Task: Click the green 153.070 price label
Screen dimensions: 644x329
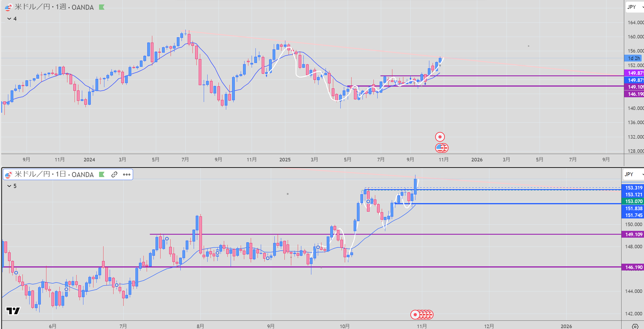Action: (x=633, y=201)
